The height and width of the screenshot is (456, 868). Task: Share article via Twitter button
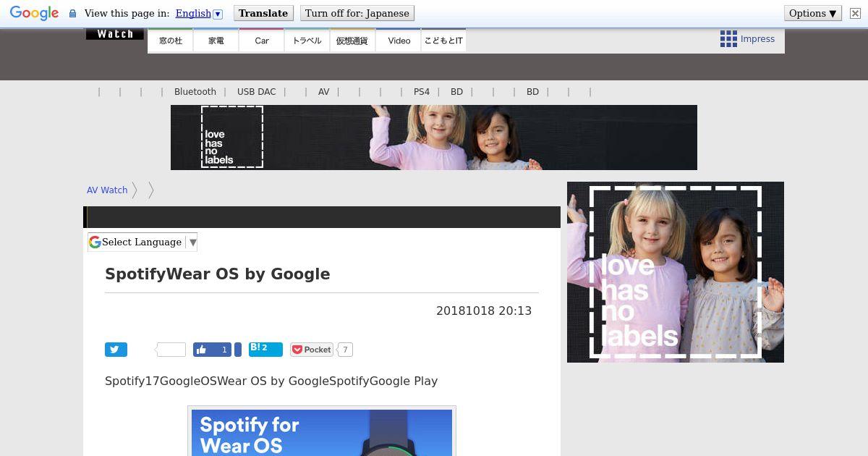(116, 350)
